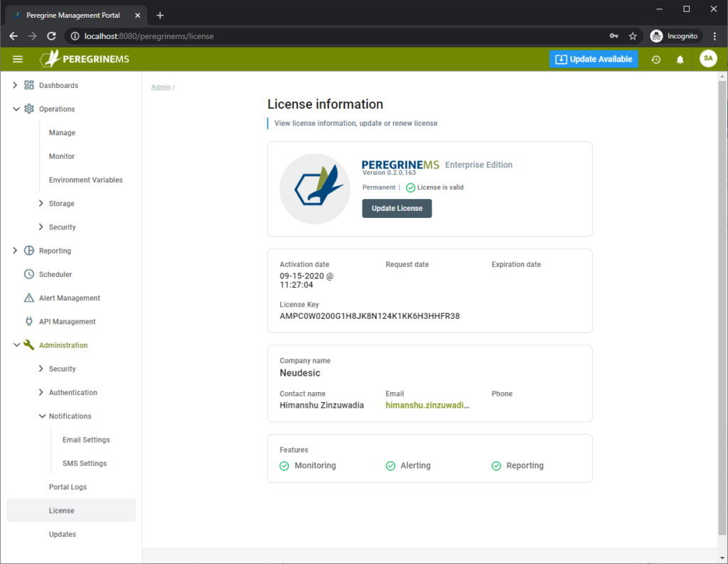
Task: Click the browser address bar
Action: 284,36
